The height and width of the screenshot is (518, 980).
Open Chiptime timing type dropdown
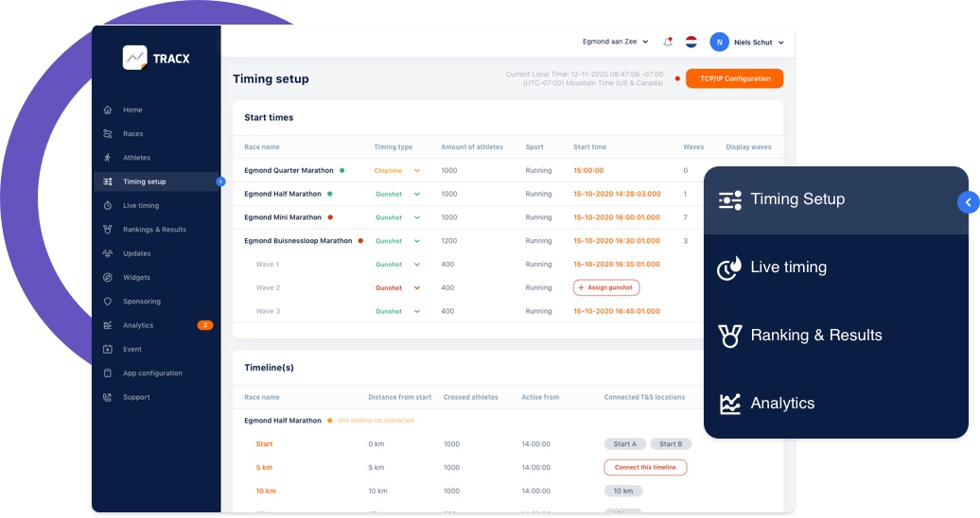(x=417, y=171)
